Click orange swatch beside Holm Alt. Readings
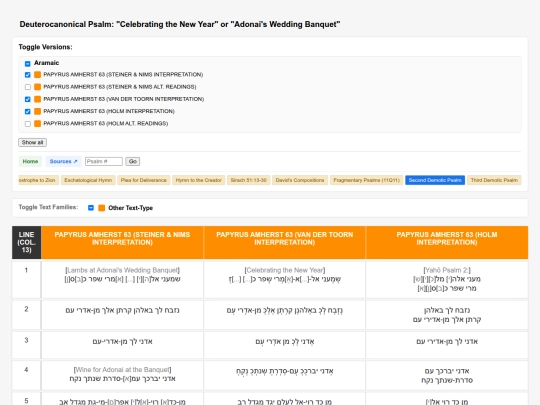This screenshot has height=405, width=540. click(38, 124)
